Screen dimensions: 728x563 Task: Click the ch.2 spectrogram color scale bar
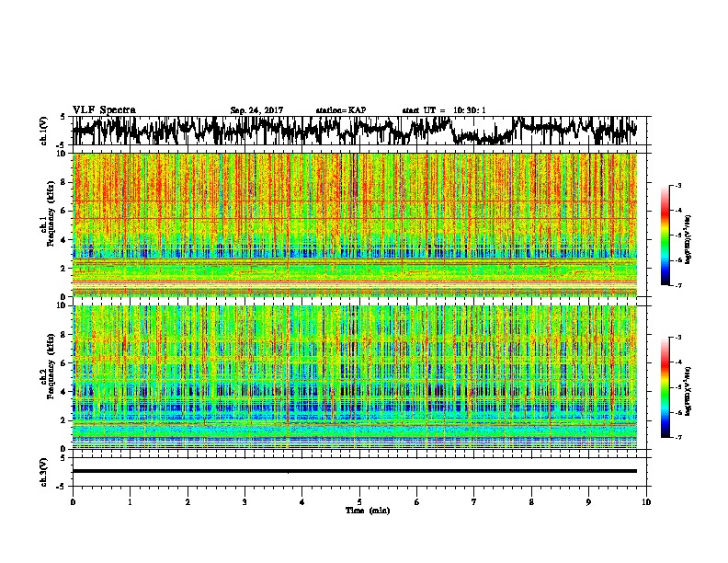coord(665,387)
